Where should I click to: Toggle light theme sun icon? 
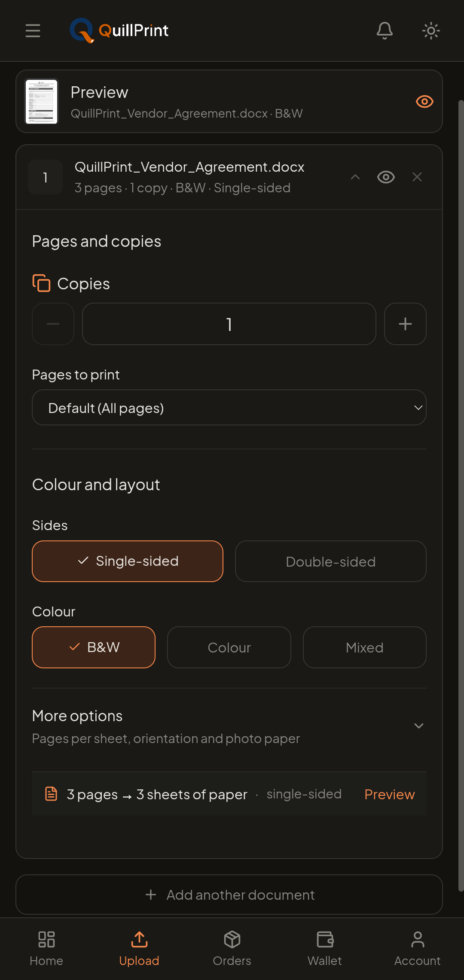[431, 30]
